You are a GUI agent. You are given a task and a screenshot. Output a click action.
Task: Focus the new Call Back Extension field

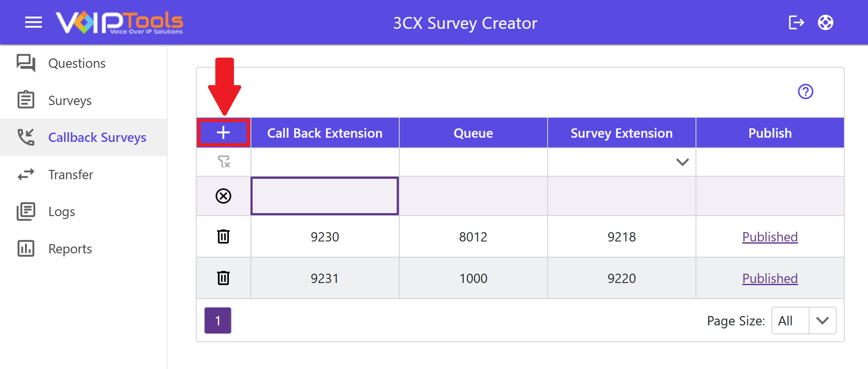325,196
